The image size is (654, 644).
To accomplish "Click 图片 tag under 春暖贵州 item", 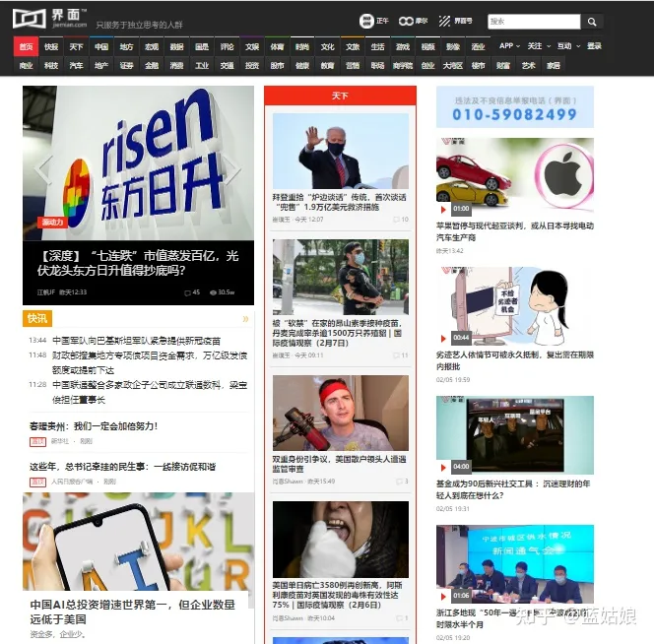I will tap(37, 441).
